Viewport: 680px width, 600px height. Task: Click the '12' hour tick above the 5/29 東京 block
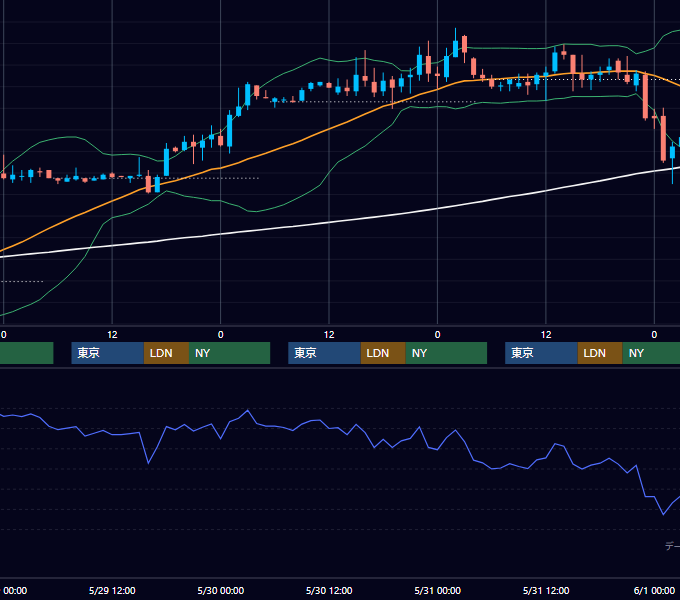[x=112, y=335]
